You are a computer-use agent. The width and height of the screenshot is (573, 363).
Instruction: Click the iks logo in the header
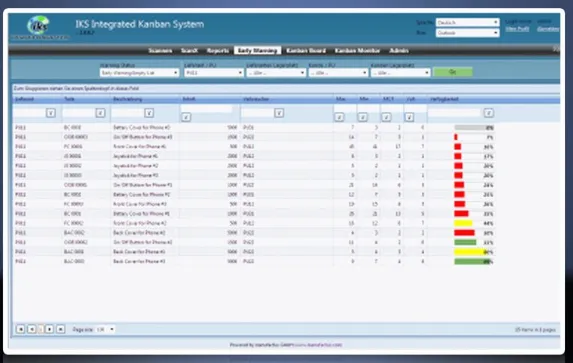click(38, 26)
